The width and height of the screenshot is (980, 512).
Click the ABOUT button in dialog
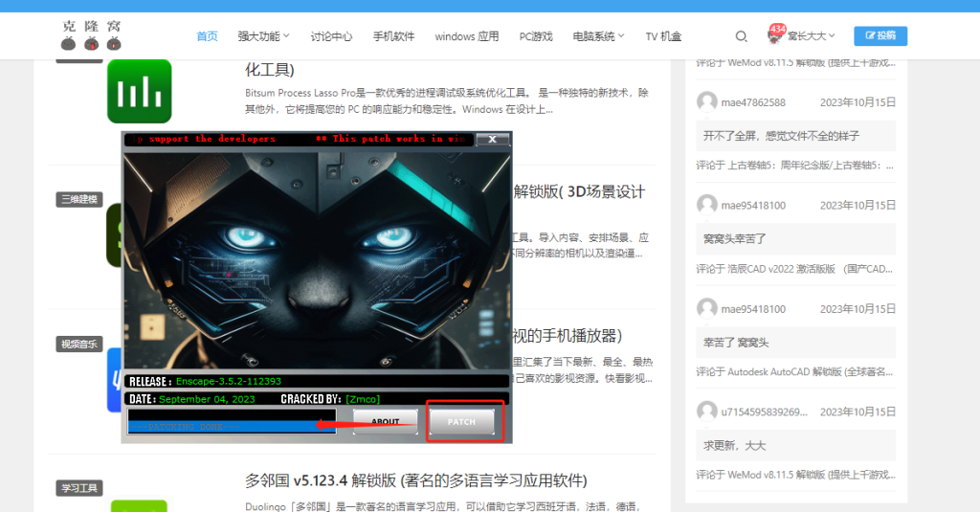click(x=386, y=421)
